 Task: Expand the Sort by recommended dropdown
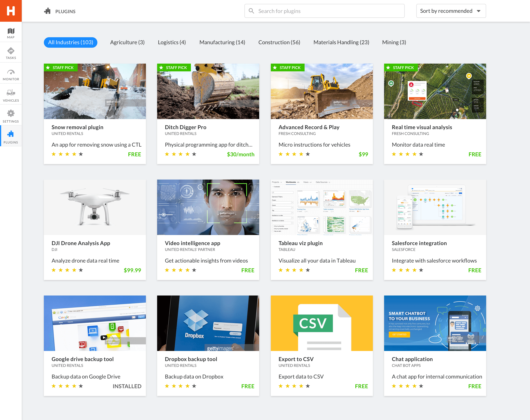pyautogui.click(x=446, y=11)
